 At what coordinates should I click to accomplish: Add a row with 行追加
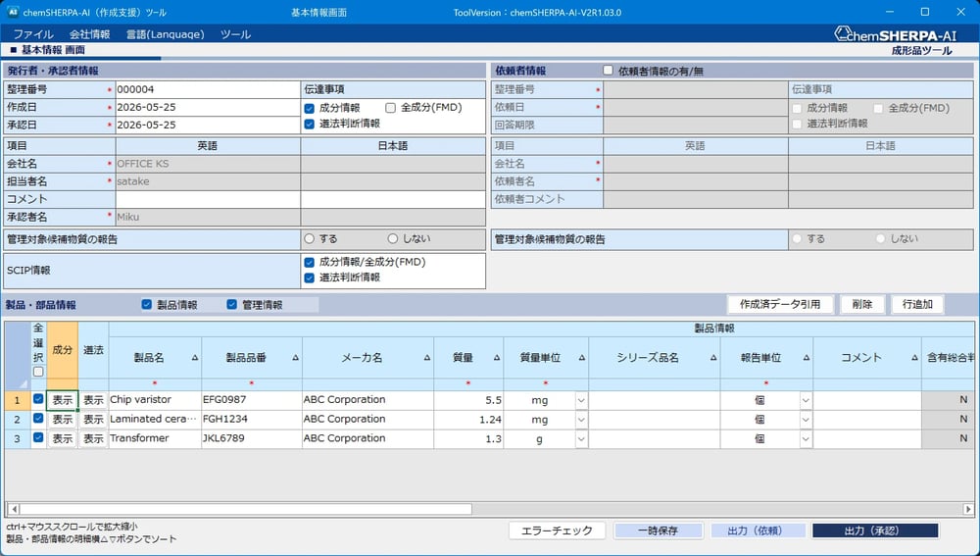pos(917,305)
